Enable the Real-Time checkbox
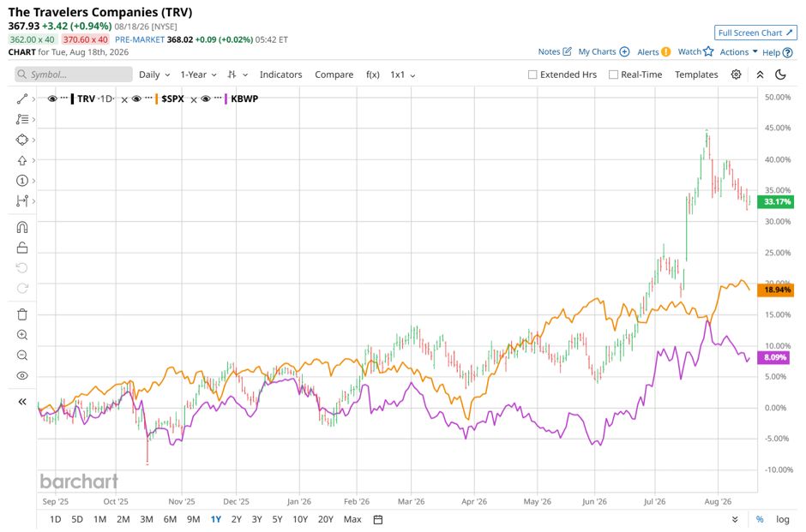 coord(613,75)
